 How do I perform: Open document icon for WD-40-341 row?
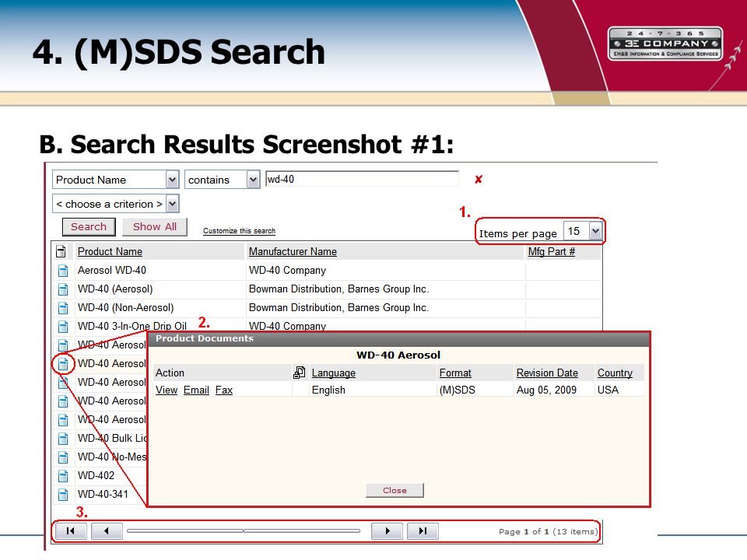[63, 495]
